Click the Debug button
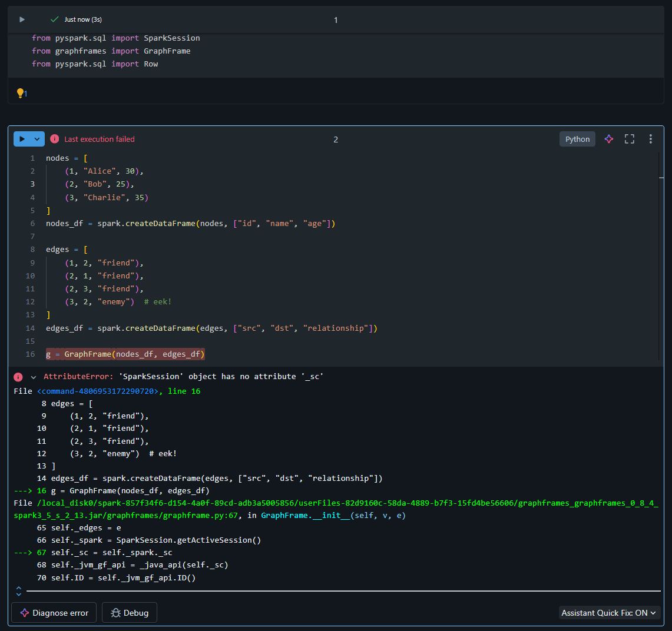Image resolution: width=672 pixels, height=631 pixels. (130, 613)
